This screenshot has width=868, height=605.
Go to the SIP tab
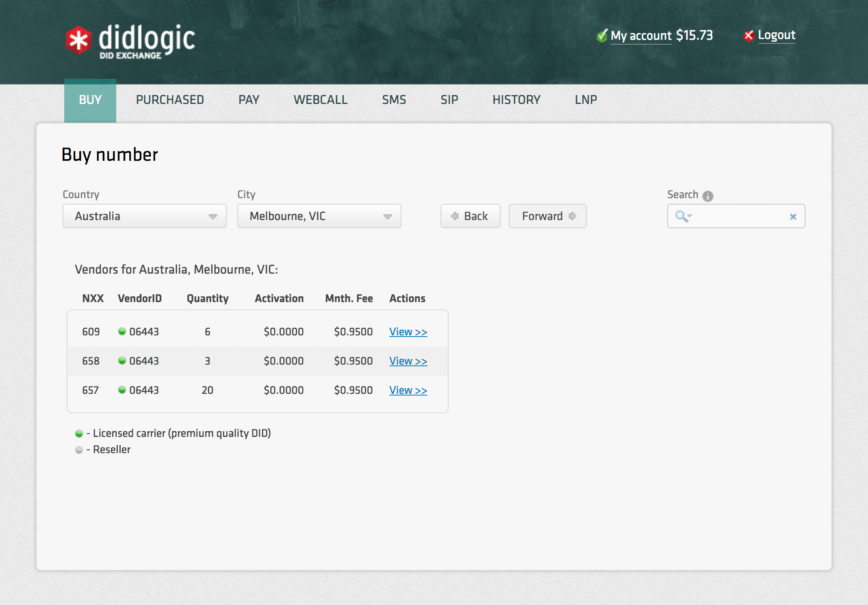pos(449,100)
